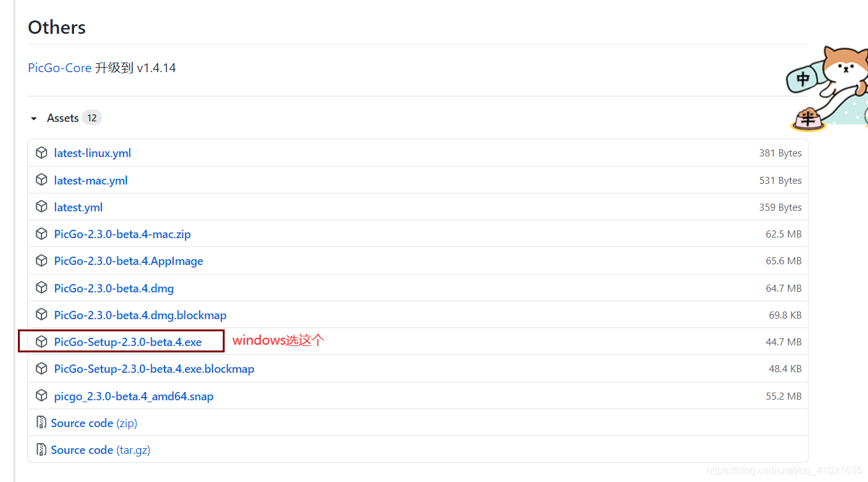Click package icon beside amd64.snap asset
Viewport: 868px width, 482px height.
[x=41, y=396]
